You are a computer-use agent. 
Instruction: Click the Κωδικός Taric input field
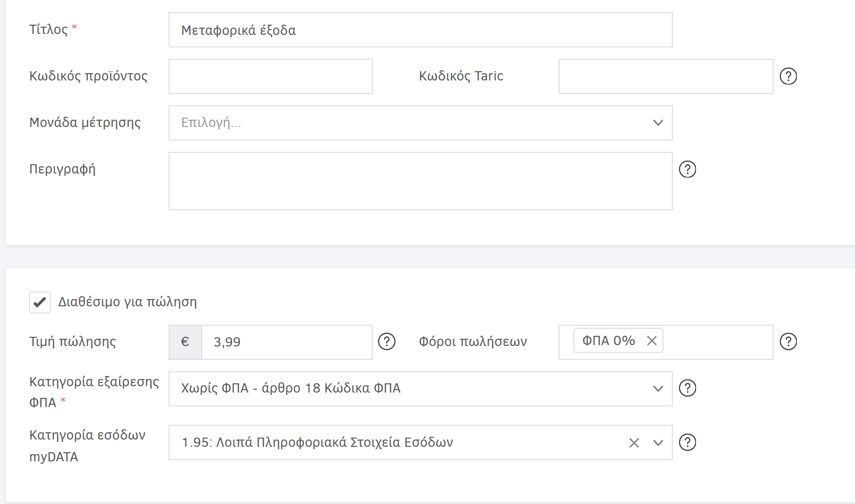click(665, 77)
